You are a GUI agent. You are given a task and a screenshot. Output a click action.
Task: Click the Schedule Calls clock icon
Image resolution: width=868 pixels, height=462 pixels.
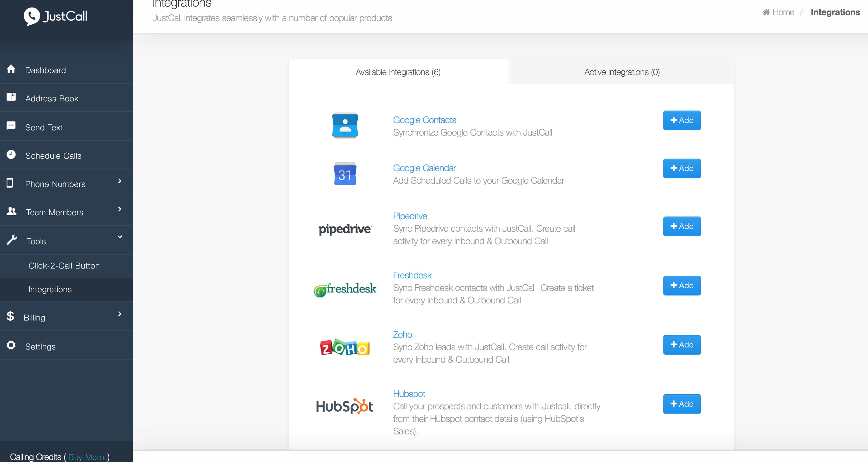11,155
